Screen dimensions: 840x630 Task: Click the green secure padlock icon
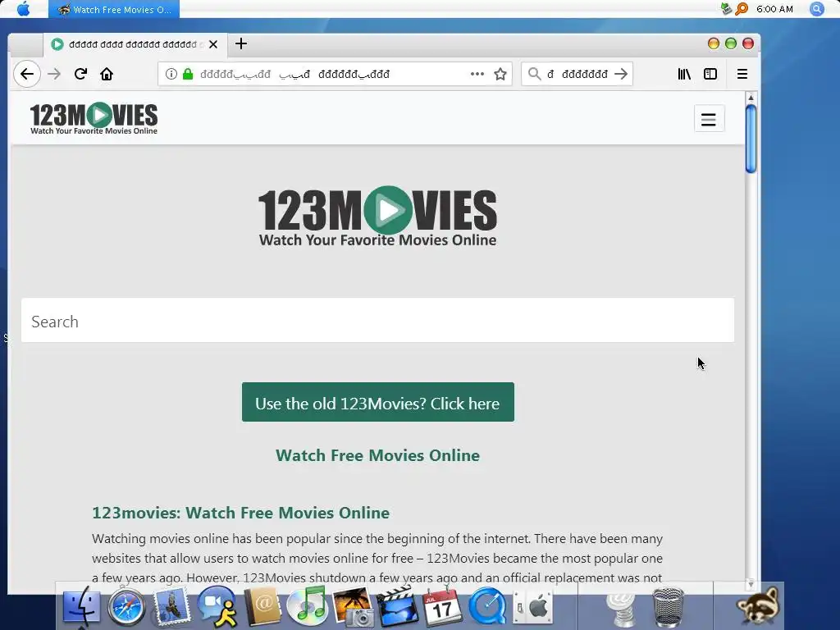pyautogui.click(x=188, y=74)
